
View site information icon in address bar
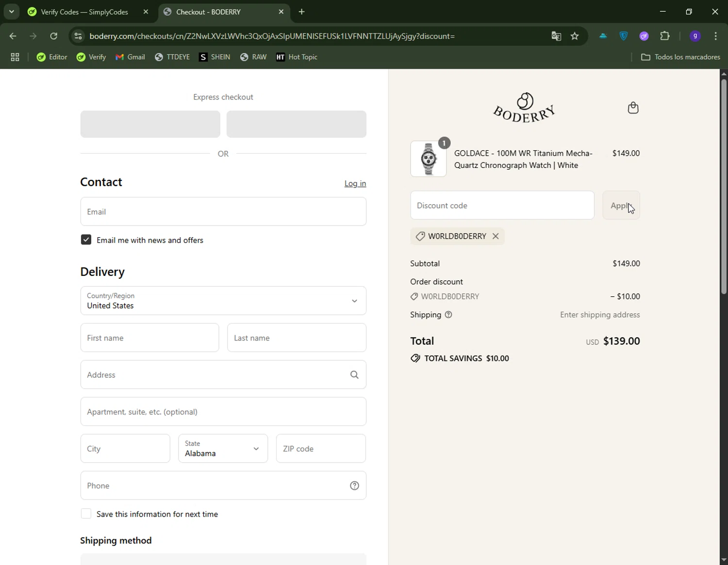78,36
